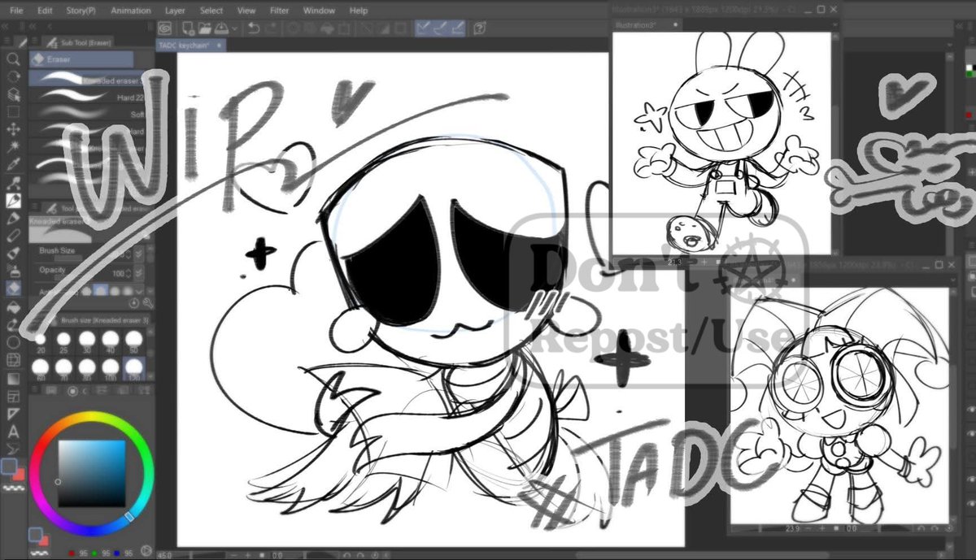Select the Kneaded eraser 3 sub tool
976x560 pixels.
pyautogui.click(x=89, y=80)
